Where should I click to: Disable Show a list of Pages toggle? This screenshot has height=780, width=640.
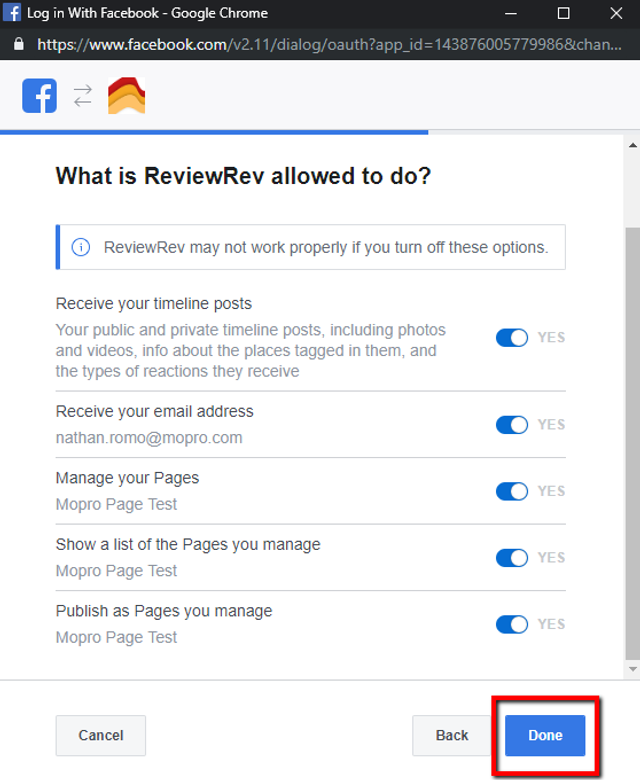(512, 558)
